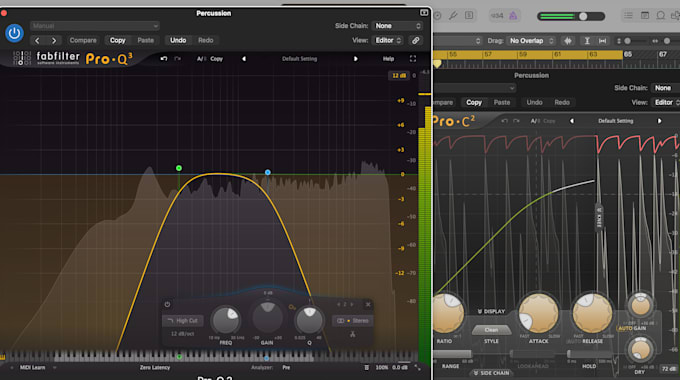
Task: Click Copy in the Pro-C 2 window header
Action: click(474, 102)
